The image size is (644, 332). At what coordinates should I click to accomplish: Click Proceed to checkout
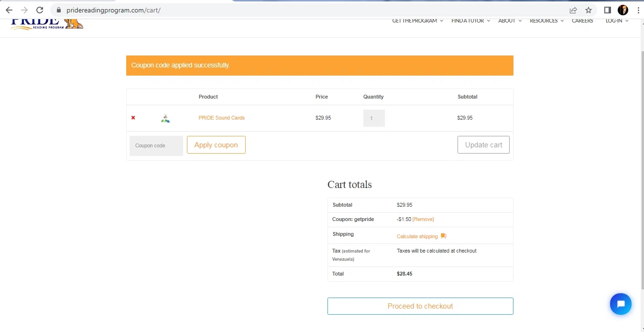(420, 306)
